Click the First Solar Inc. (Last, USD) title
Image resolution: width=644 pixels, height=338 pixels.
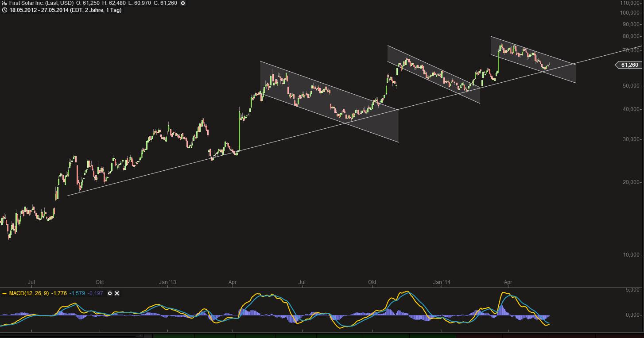click(41, 3)
